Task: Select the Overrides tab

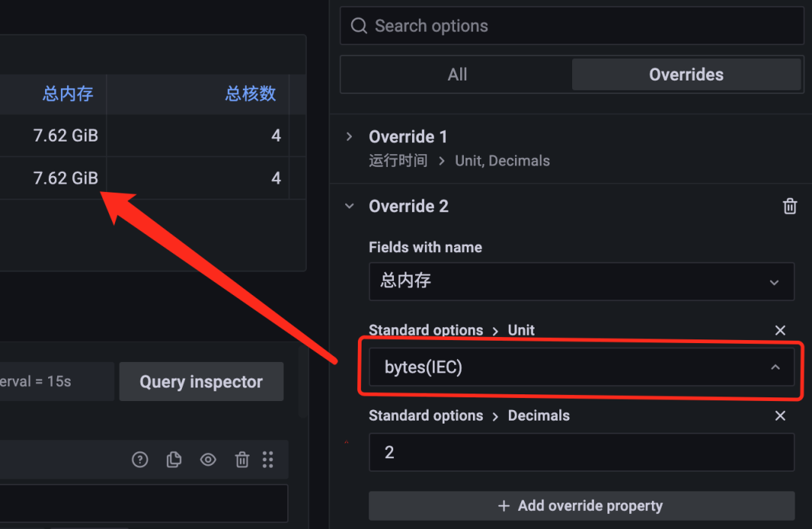Action: tap(686, 74)
